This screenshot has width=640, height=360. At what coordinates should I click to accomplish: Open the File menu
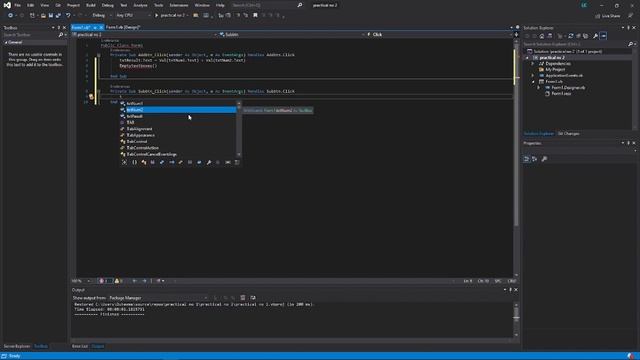coord(18,5)
